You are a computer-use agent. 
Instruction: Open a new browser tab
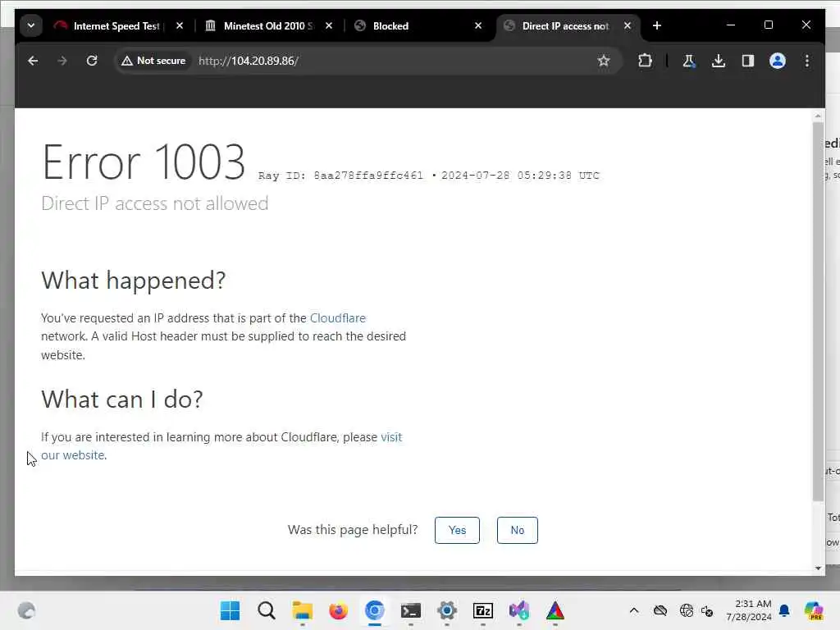click(x=657, y=25)
